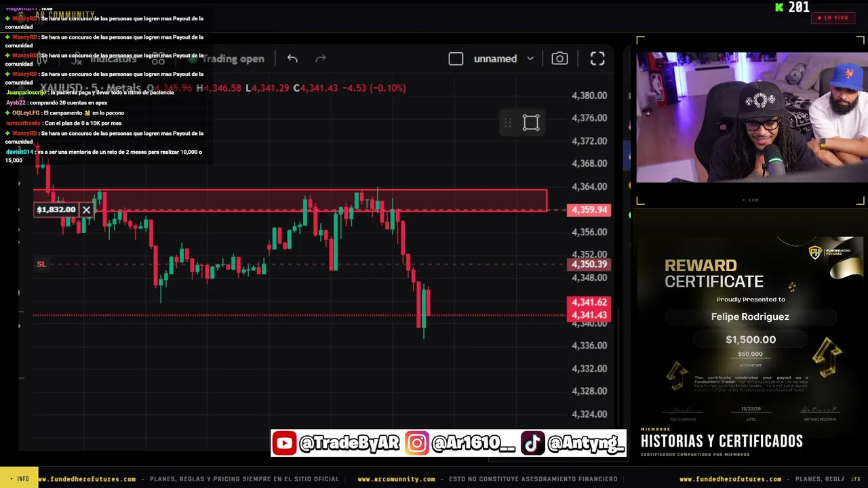Image resolution: width=868 pixels, height=488 pixels.
Task: Click the Kick logo beside viewer count
Action: click(x=780, y=7)
